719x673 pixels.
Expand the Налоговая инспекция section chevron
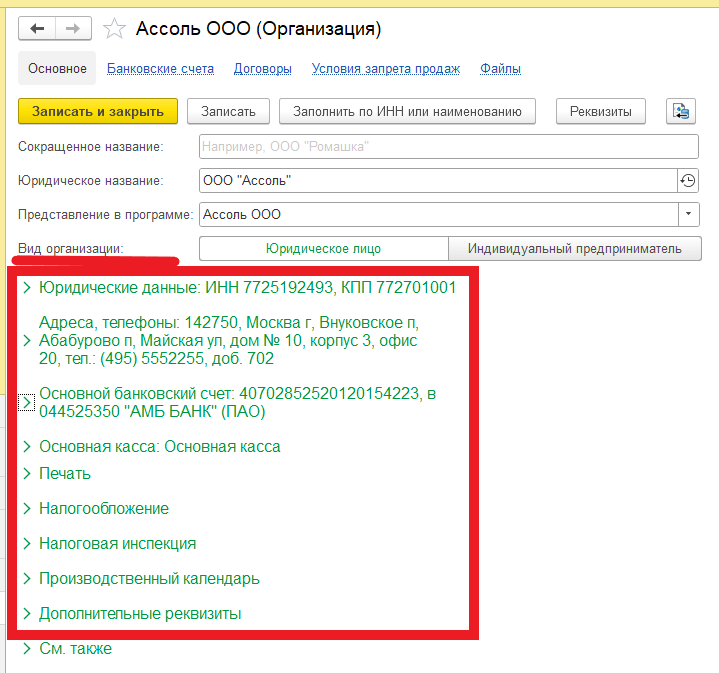pyautogui.click(x=27, y=543)
